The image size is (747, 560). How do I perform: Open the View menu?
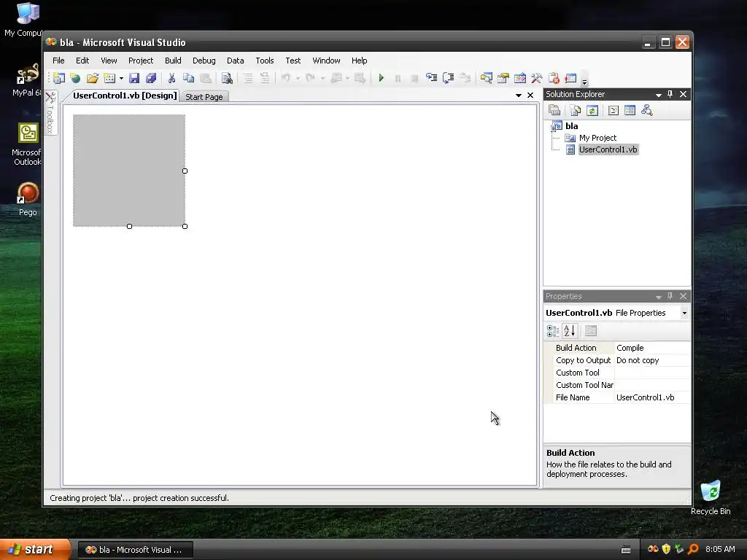click(x=109, y=61)
